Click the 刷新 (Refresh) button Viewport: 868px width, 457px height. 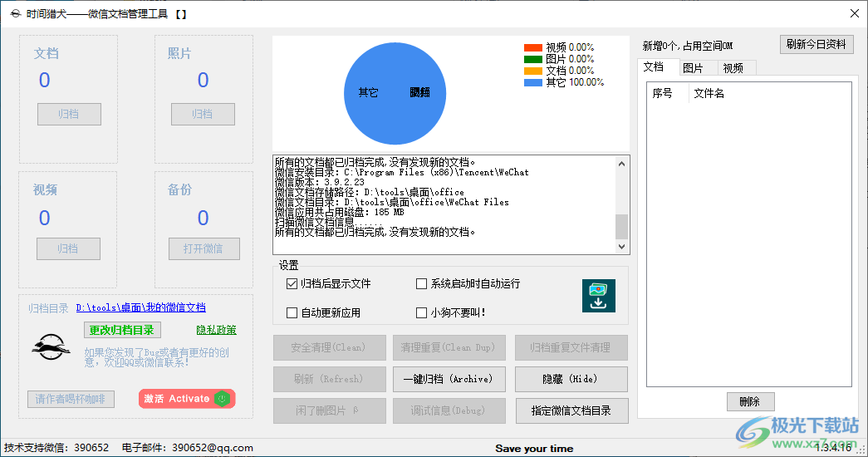tap(330, 379)
